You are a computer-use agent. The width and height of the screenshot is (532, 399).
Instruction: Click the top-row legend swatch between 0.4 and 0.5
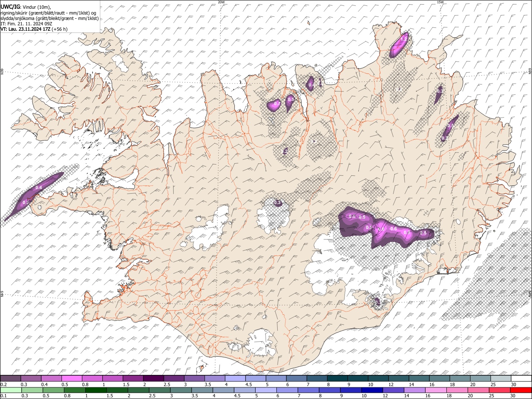[x=52, y=378]
